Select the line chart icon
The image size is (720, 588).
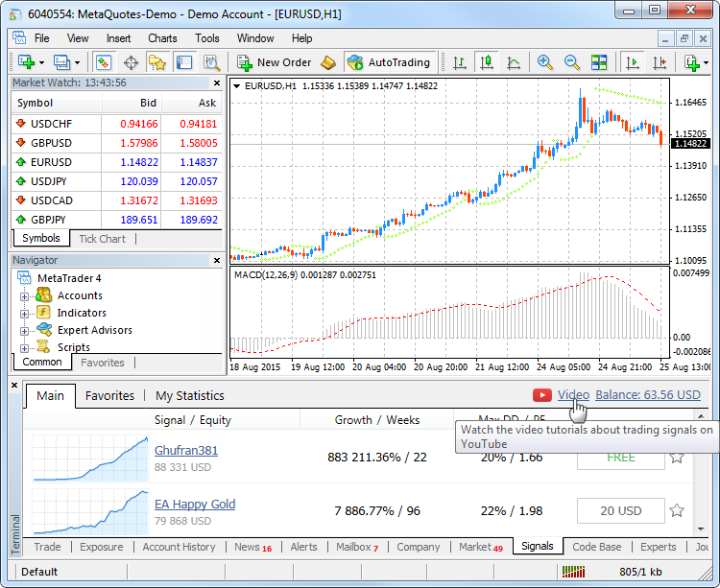tap(514, 62)
